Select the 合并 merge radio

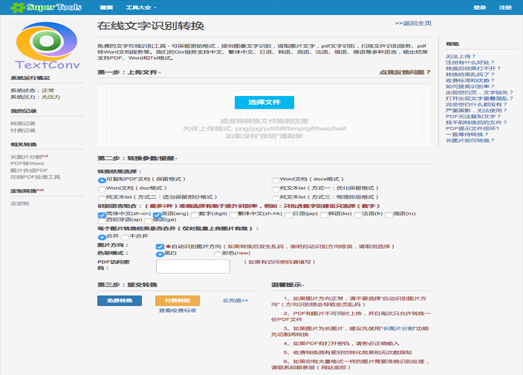click(102, 237)
